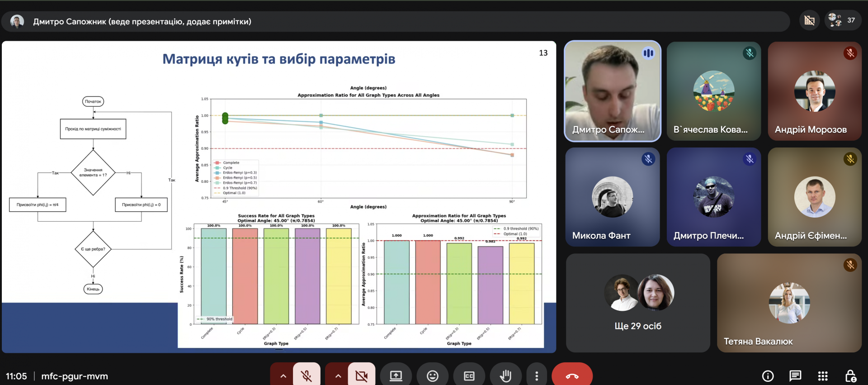This screenshot has width=868, height=385.
Task: Open the chat panel
Action: coord(795,376)
